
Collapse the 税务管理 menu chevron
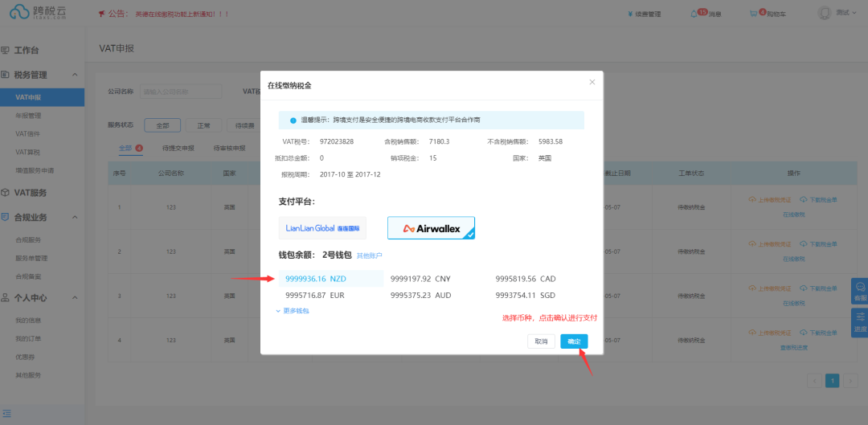[75, 75]
